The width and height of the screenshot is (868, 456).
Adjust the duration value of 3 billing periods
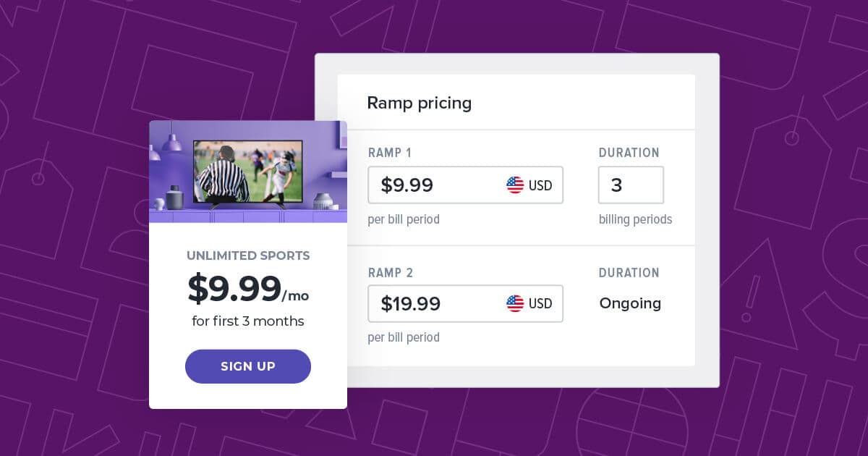[x=631, y=185]
